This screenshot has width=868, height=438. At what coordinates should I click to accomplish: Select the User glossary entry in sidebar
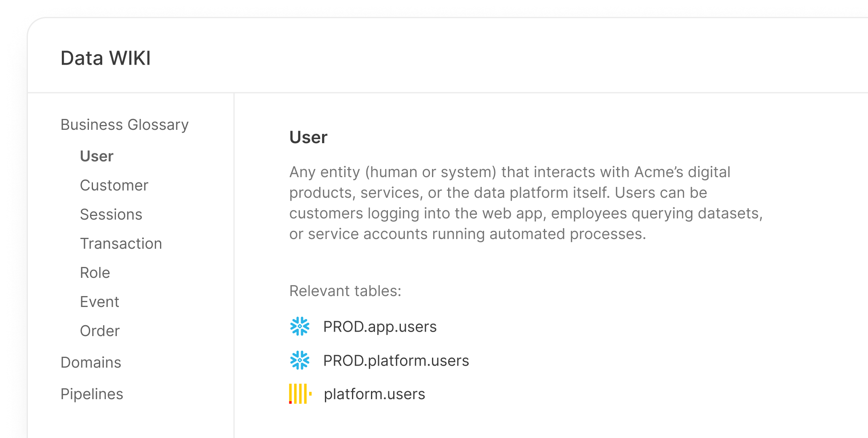tap(97, 157)
